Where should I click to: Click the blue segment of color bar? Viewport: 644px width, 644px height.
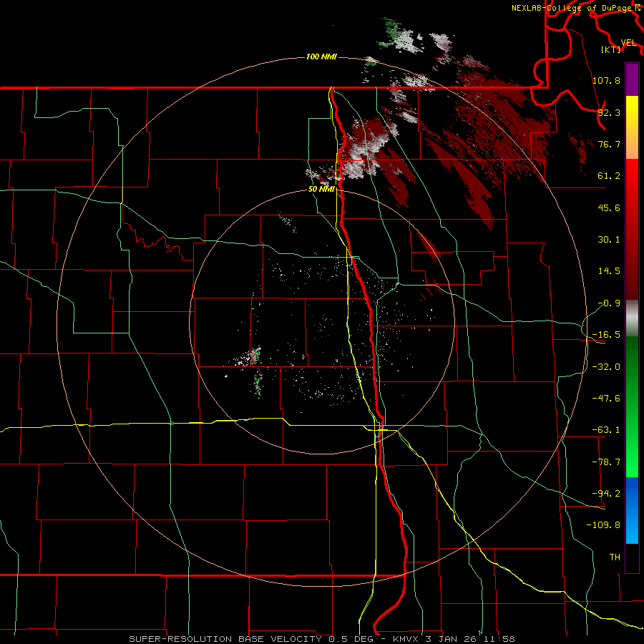(632, 510)
